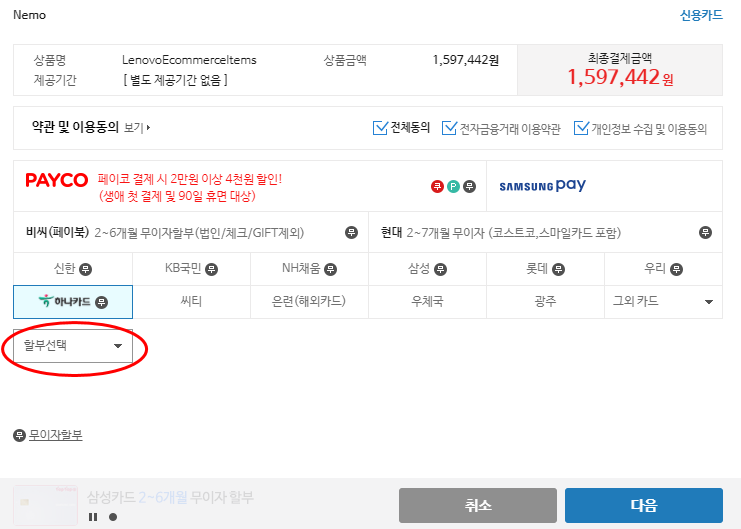
Task: Select 삼성 card
Action: [427, 269]
